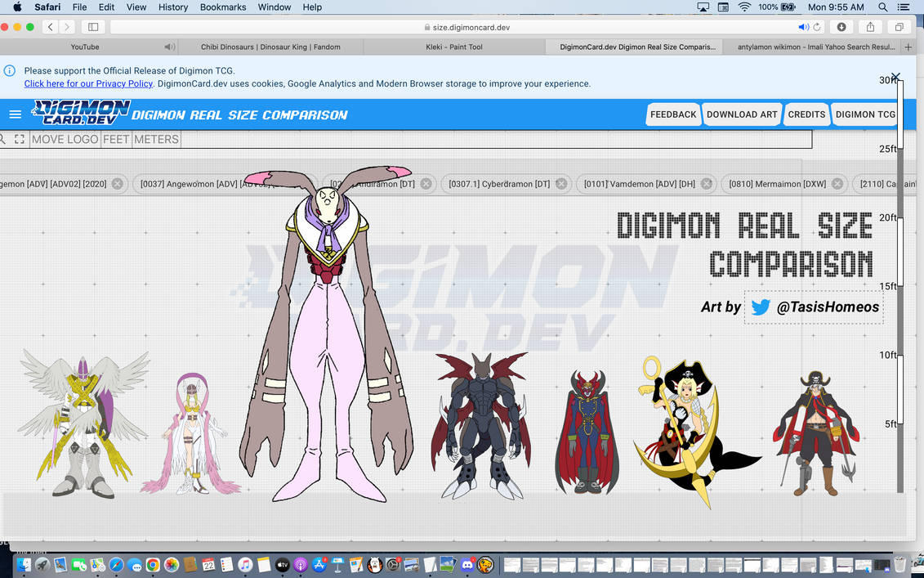
Task: Open Calendar from the Dock
Action: (208, 565)
